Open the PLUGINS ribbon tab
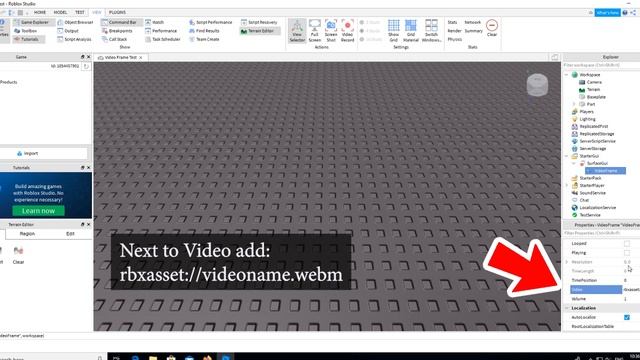This screenshot has width=640, height=360. (x=118, y=13)
